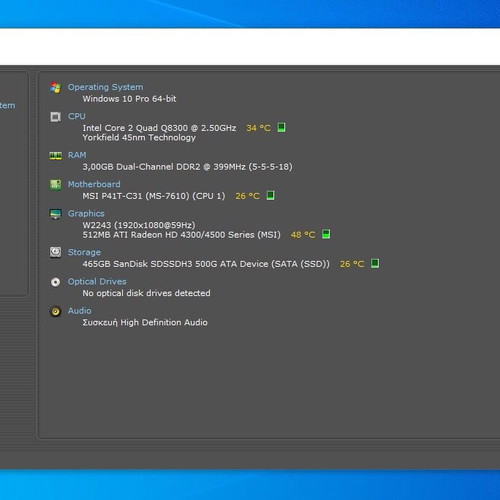Click the green storage temperature indicator

(375, 263)
